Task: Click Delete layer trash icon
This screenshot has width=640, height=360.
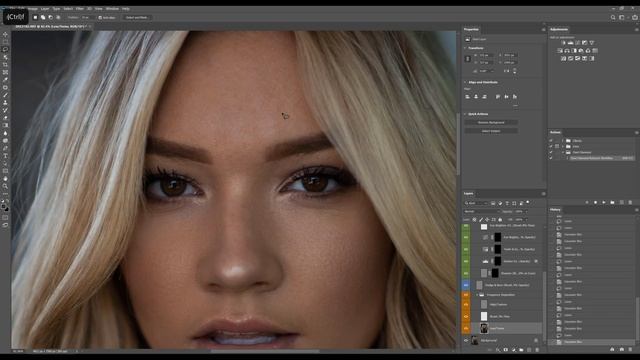Action: click(x=537, y=350)
